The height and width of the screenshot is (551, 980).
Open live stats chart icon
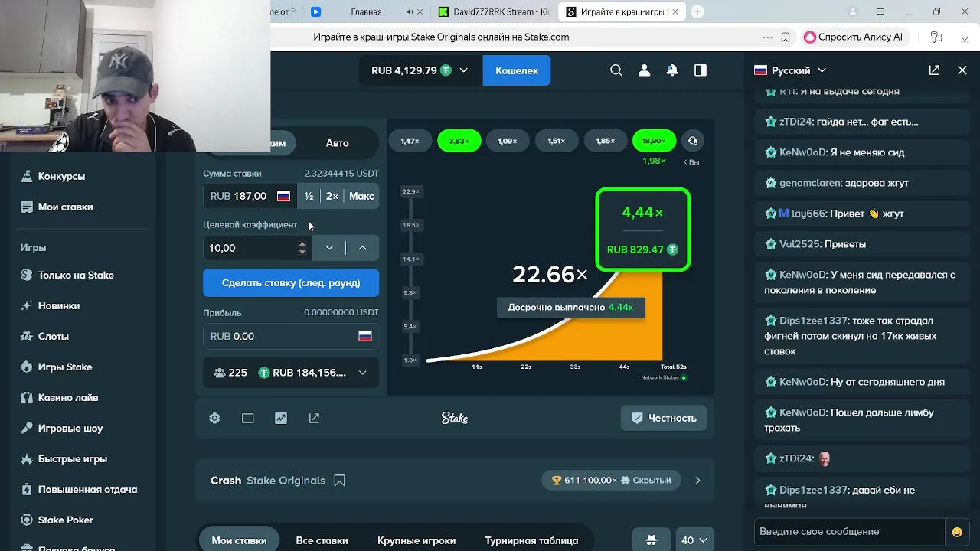pos(281,418)
